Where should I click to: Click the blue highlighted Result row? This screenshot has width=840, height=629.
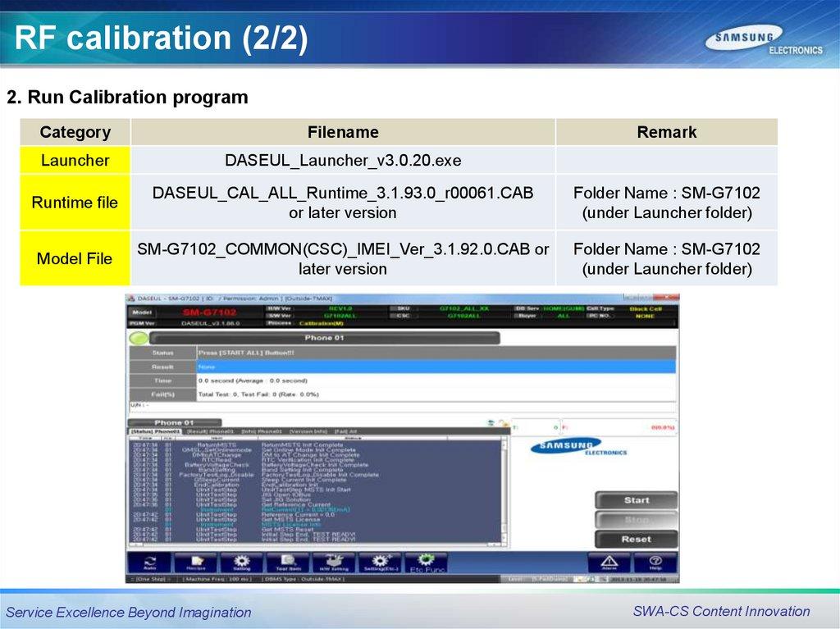(x=436, y=367)
